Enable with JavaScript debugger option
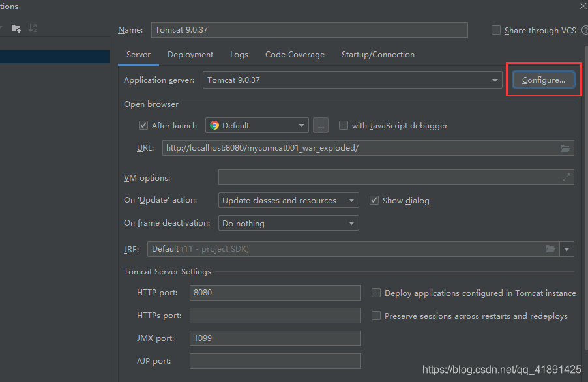 [x=344, y=125]
